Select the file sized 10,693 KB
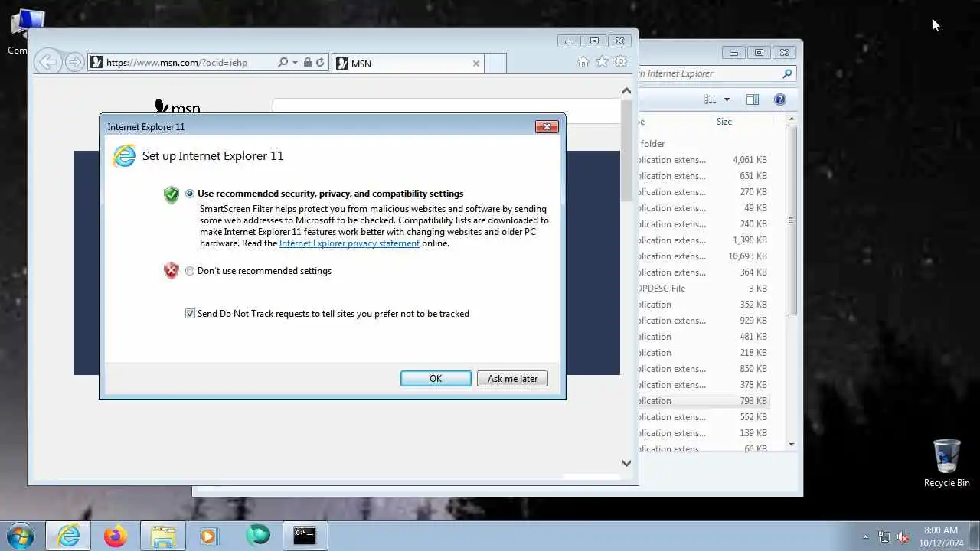 (x=704, y=256)
